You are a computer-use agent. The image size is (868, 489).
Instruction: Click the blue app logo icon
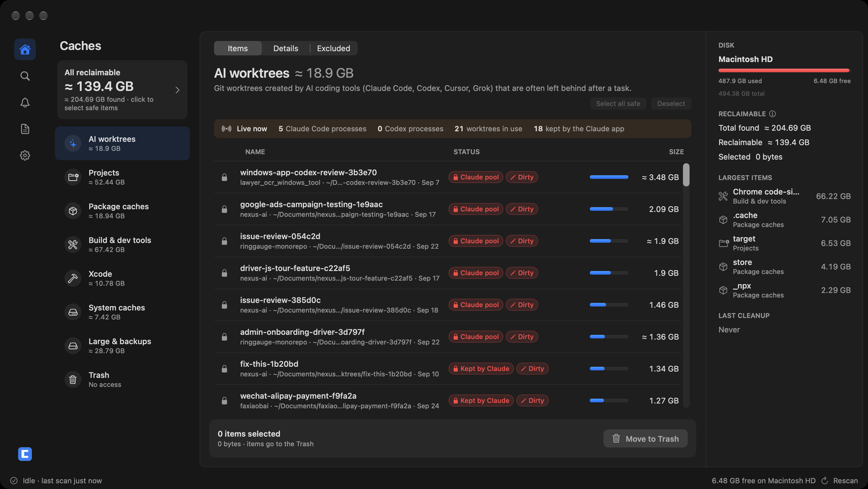[x=25, y=454]
